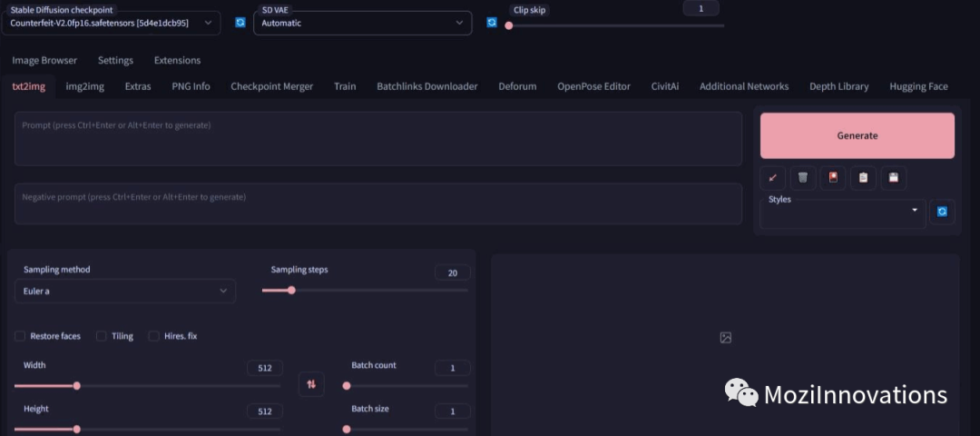The image size is (980, 436).
Task: Open the Depth Library tab
Action: pos(838,86)
